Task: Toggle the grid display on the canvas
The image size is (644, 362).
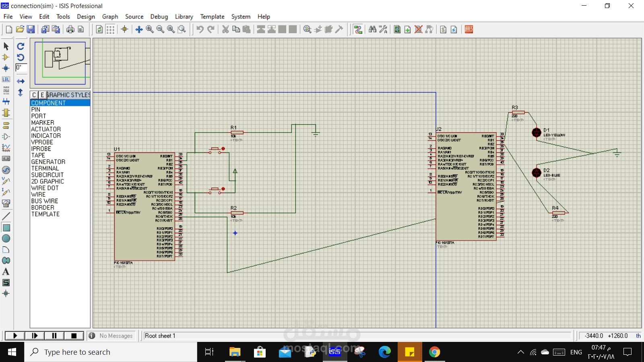Action: [x=110, y=29]
